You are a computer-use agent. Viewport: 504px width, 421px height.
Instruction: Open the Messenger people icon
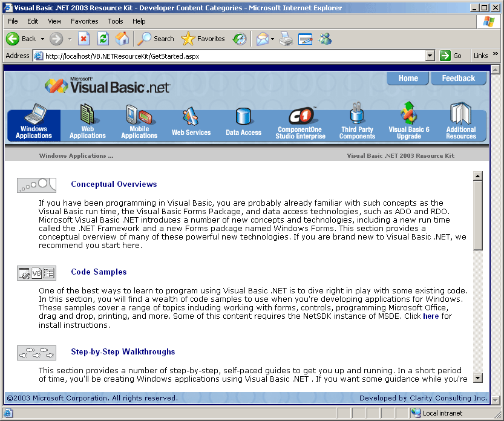[x=325, y=39]
